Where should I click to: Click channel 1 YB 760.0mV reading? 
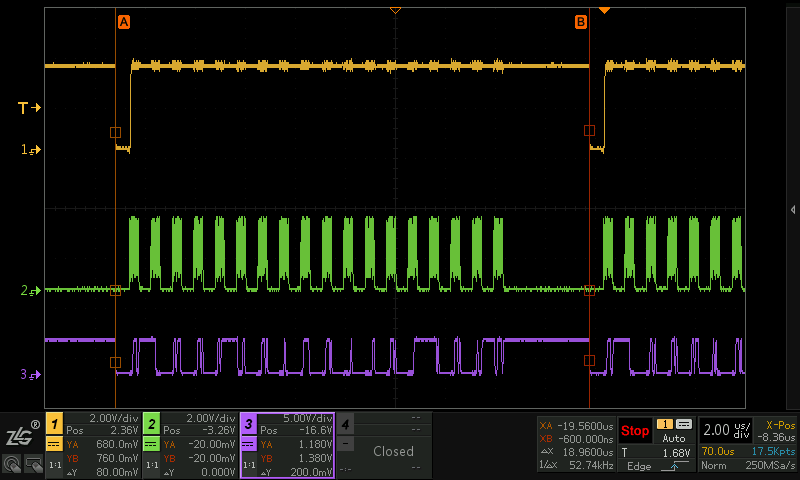[102, 458]
